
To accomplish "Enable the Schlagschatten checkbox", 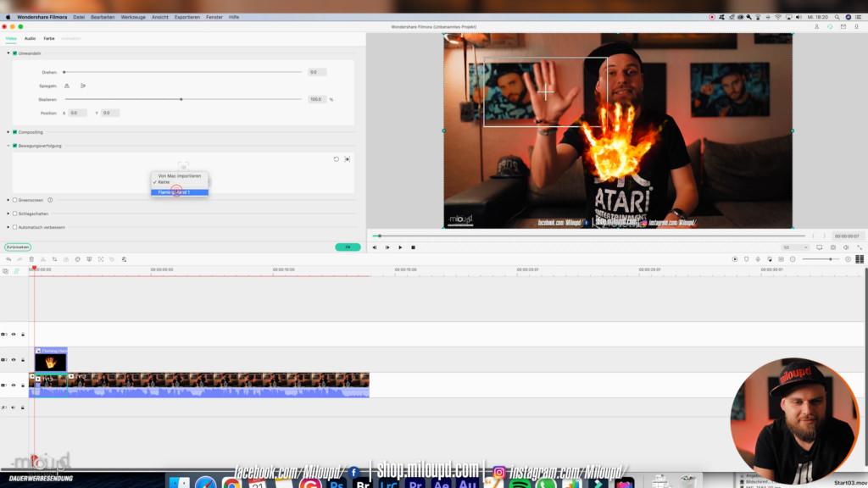I will tap(15, 213).
